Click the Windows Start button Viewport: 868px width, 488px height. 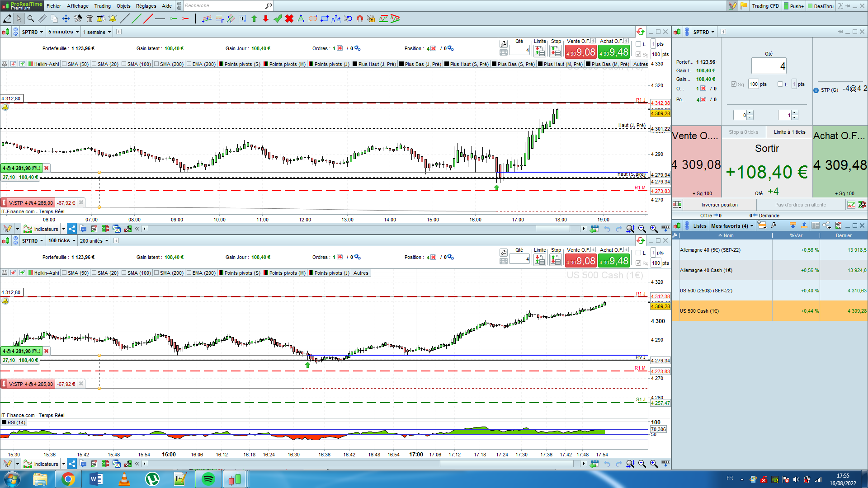[x=12, y=479]
